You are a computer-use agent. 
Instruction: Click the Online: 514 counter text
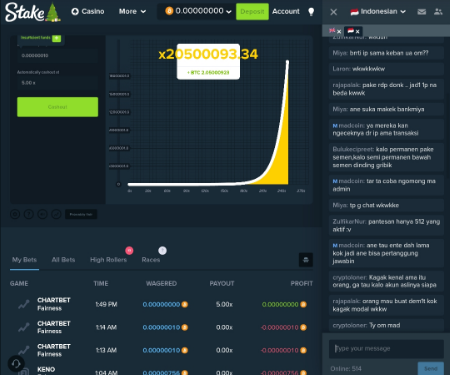[346, 369]
